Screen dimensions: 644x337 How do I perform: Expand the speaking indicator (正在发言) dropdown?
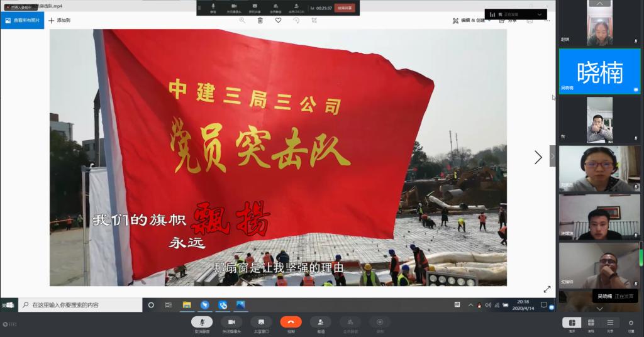pos(539,14)
